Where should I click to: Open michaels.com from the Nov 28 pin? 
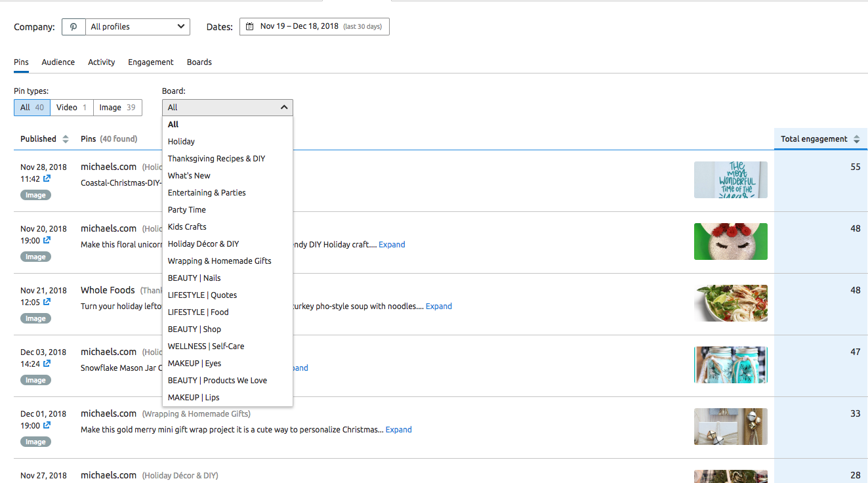[x=108, y=167]
